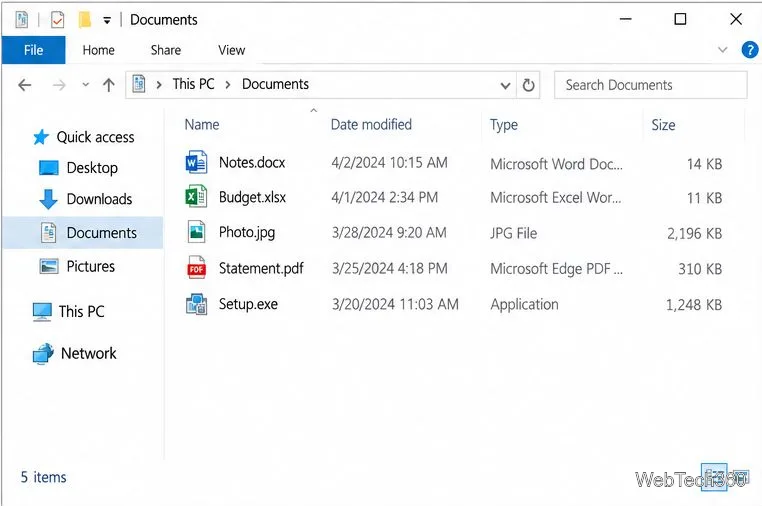Click the 5 items status text
The image size is (762, 506).
[43, 477]
